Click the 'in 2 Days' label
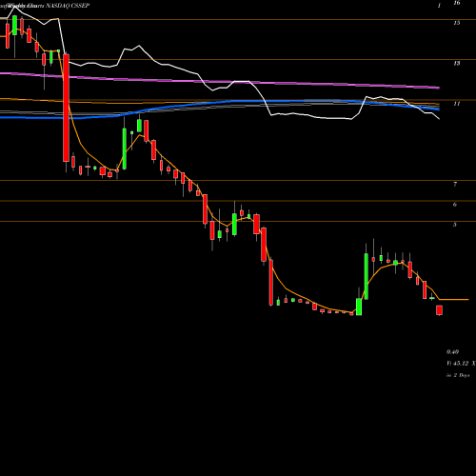476x476 pixels. 458,375
